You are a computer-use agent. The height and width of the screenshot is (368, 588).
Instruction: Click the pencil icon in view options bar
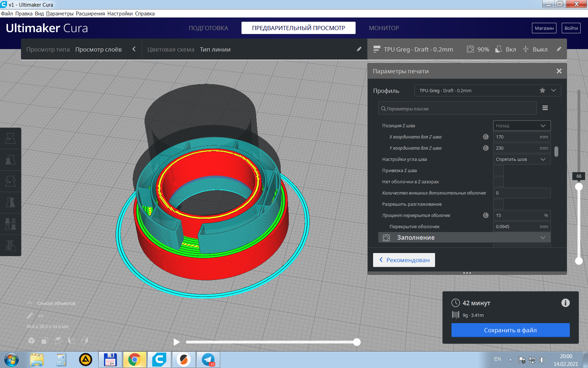click(x=359, y=49)
